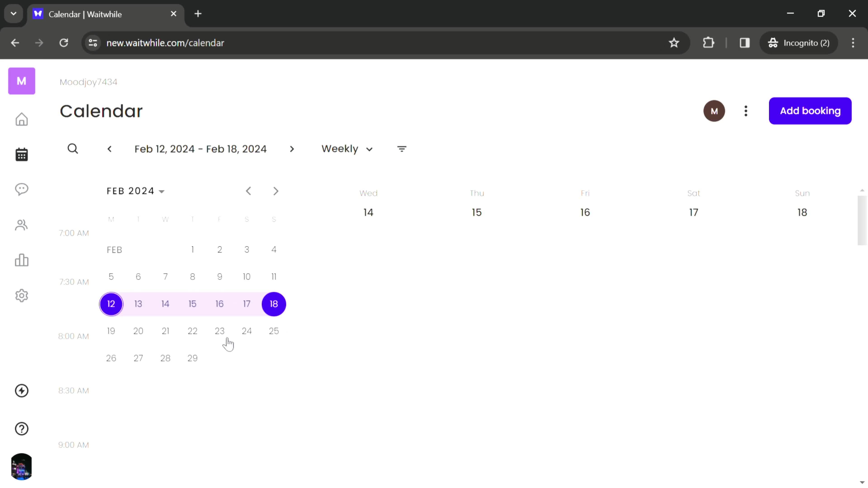This screenshot has height=488, width=868.
Task: Bookmark this page with the star icon
Action: coord(674,43)
